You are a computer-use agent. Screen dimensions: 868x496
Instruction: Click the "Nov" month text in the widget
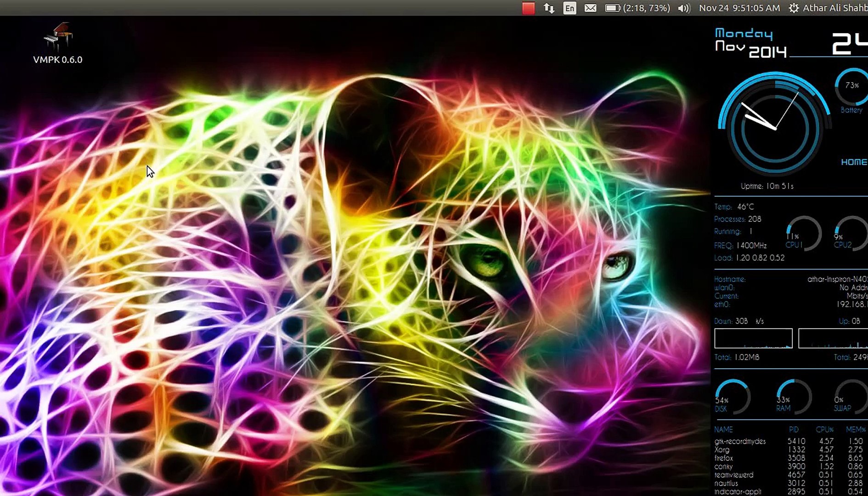point(730,46)
